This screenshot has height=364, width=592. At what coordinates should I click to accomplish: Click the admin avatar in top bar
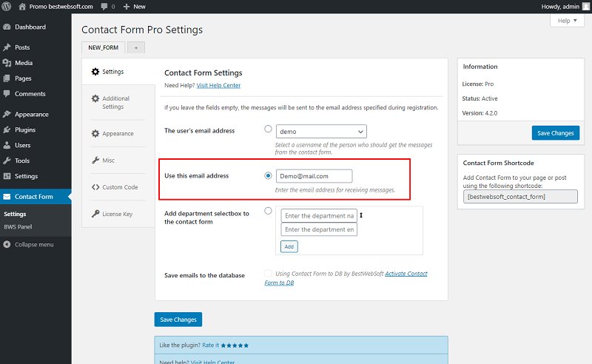pos(586,7)
